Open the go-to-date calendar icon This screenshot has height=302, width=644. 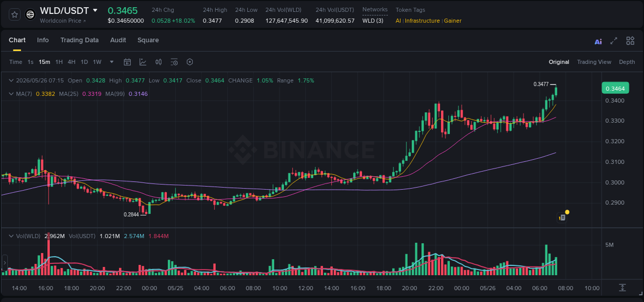coord(127,62)
